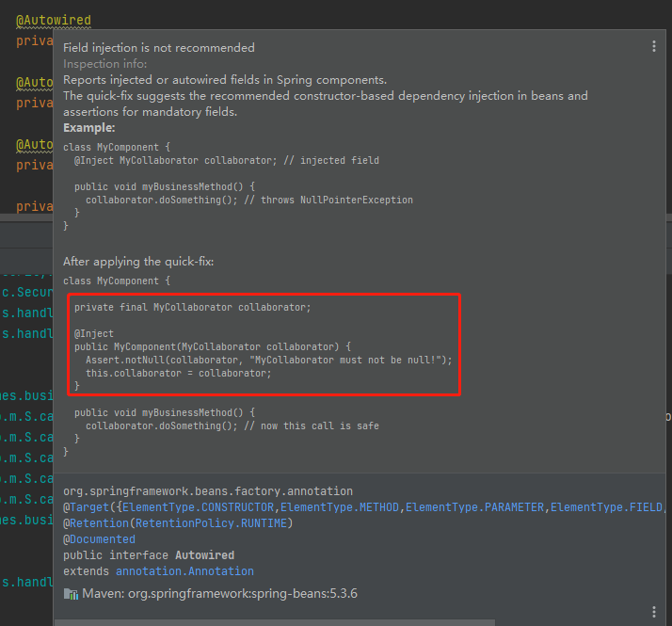Image resolution: width=672 pixels, height=626 pixels.
Task: Click 'Field injection is not recommended' heading
Action: (159, 48)
